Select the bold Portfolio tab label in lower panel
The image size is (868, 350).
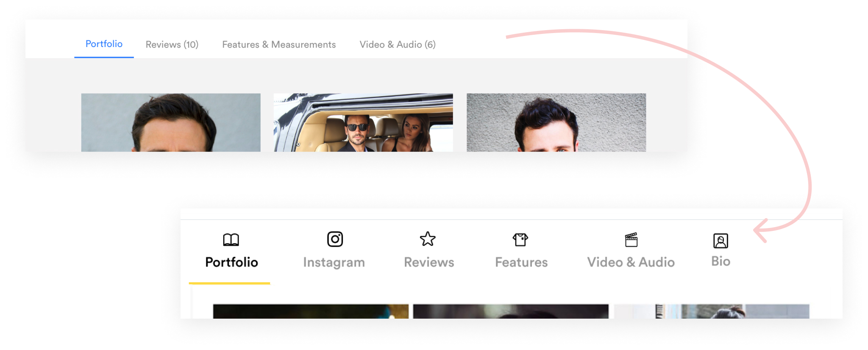coord(231,262)
